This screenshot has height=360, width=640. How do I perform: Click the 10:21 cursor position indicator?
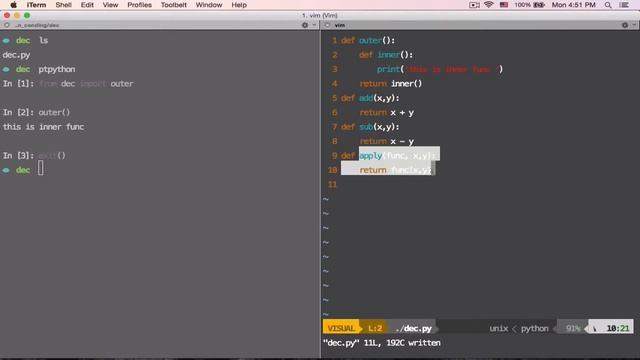[x=618, y=328]
